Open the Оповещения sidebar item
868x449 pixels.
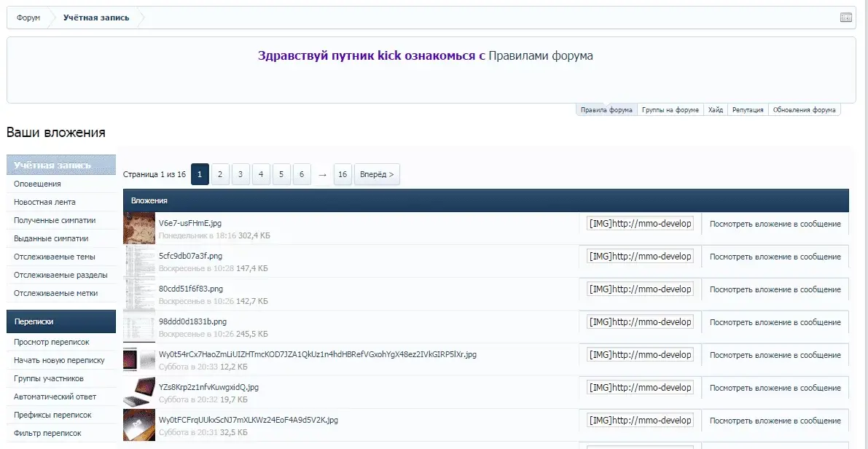click(61, 184)
